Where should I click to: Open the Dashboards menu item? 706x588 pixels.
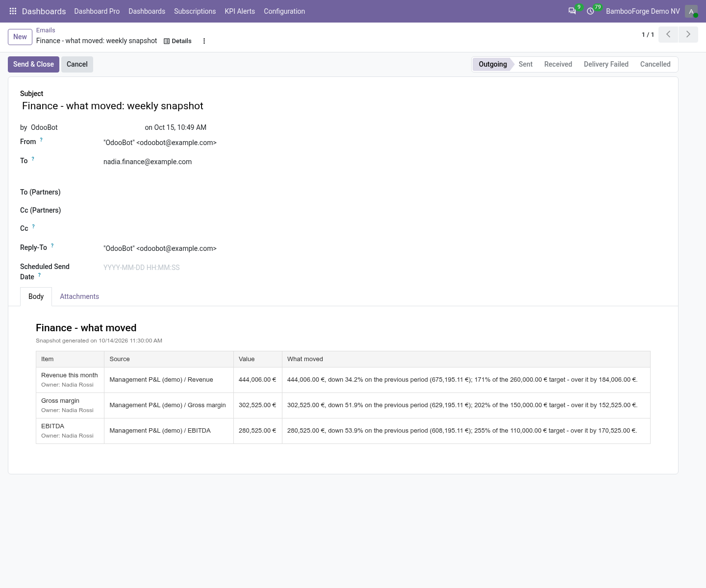pos(147,11)
